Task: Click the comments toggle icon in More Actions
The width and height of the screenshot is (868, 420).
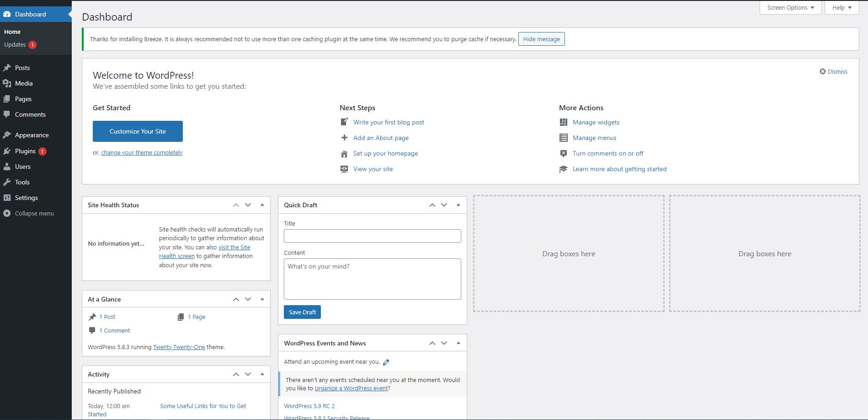Action: coord(564,153)
